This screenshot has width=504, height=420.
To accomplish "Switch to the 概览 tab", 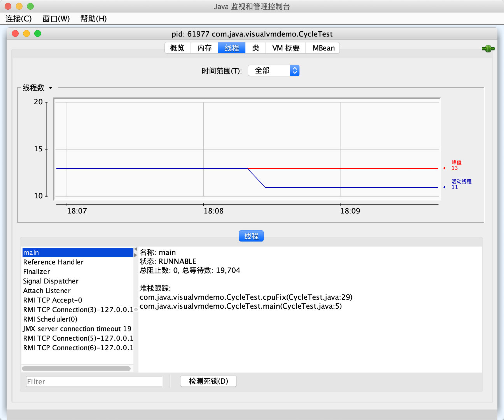I will click(x=177, y=48).
